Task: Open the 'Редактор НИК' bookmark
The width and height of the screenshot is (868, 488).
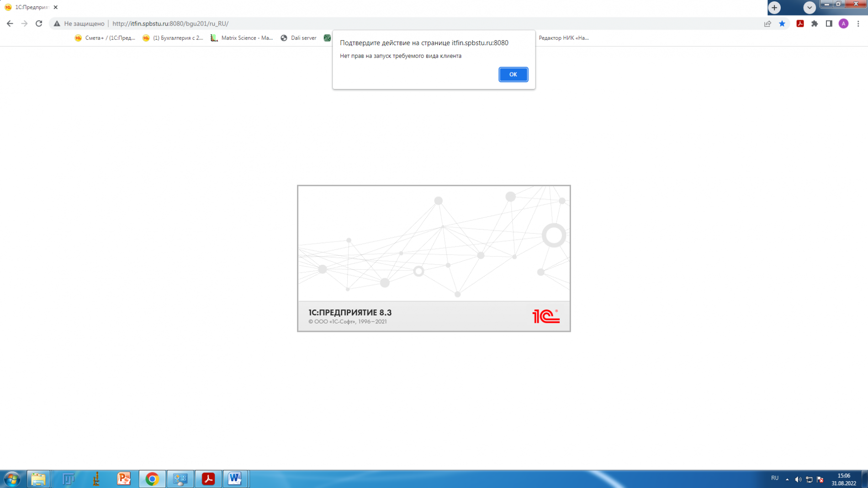Action: [564, 38]
